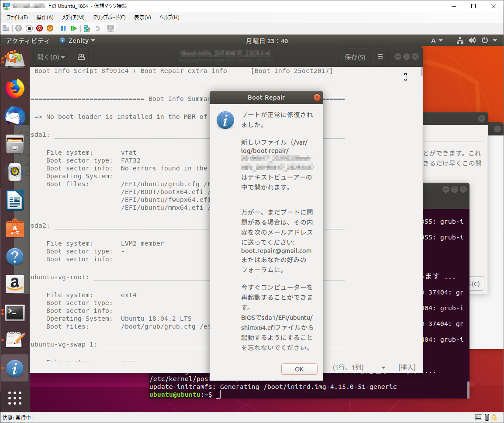Open the 開く(O) dropdown in text editor
This screenshot has height=423, width=504.
click(x=51, y=57)
